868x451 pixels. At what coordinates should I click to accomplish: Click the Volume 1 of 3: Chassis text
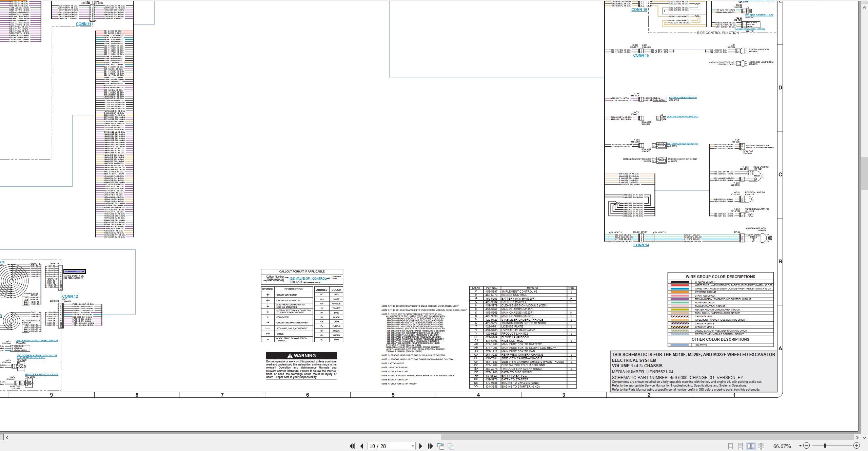pos(637,366)
